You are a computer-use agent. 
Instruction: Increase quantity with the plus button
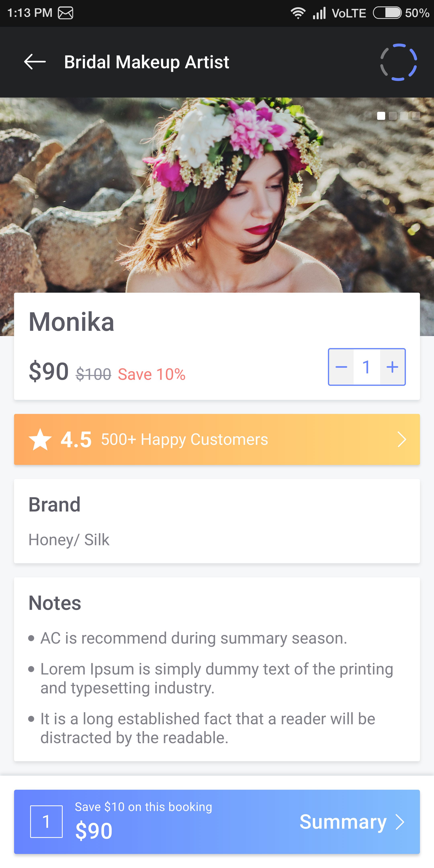tap(392, 367)
